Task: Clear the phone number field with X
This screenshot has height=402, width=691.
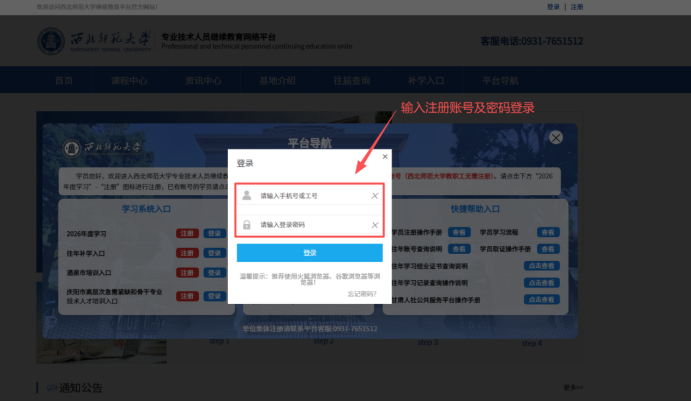Action: coord(375,196)
